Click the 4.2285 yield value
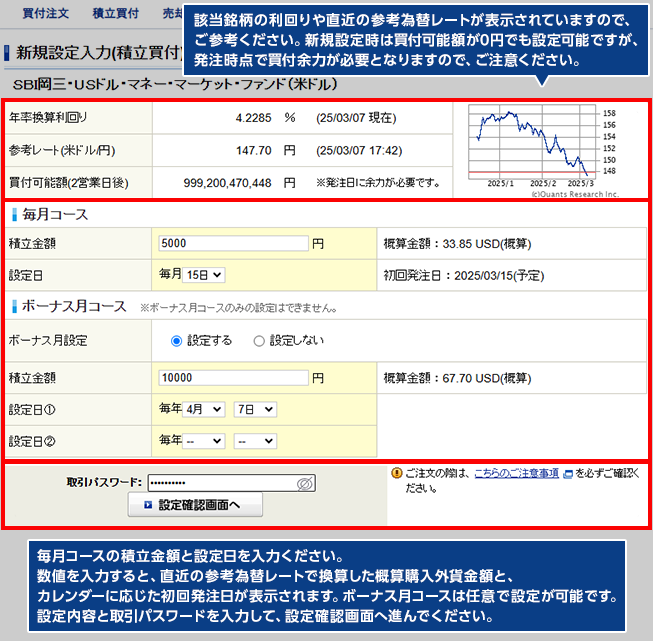653x641 pixels. pos(253,118)
